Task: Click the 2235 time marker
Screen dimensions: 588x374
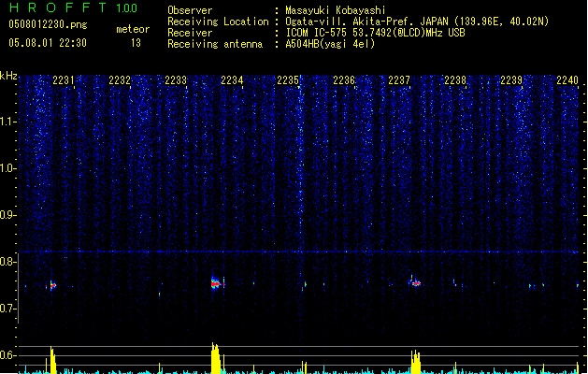Action: (x=288, y=80)
